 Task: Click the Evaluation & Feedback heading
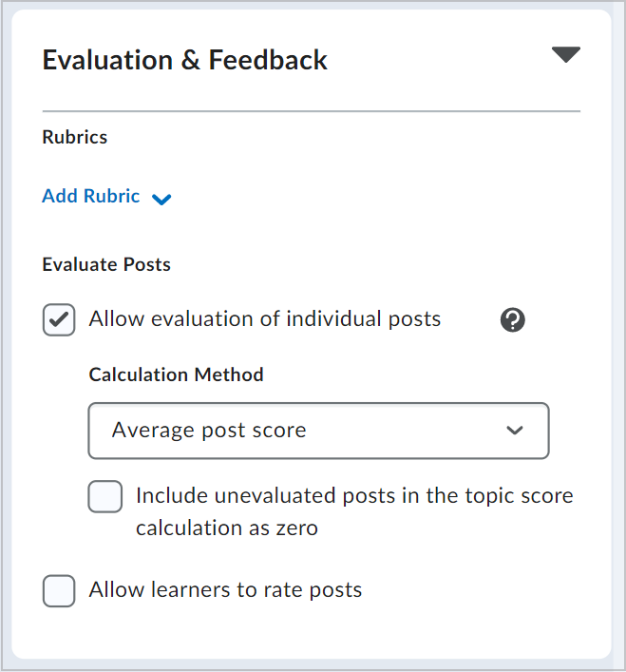pyautogui.click(x=184, y=60)
